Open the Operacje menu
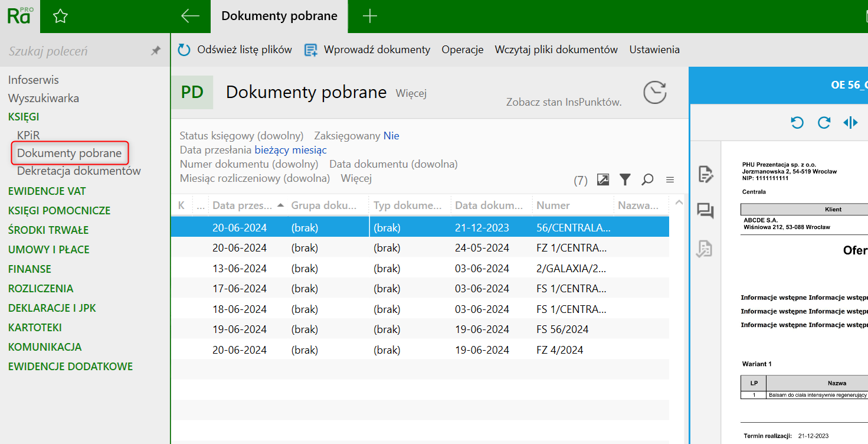 pyautogui.click(x=462, y=50)
